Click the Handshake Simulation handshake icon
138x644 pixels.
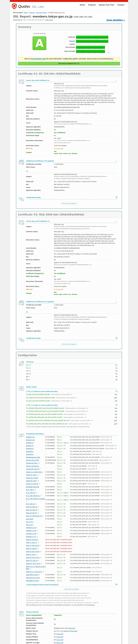tap(21, 435)
